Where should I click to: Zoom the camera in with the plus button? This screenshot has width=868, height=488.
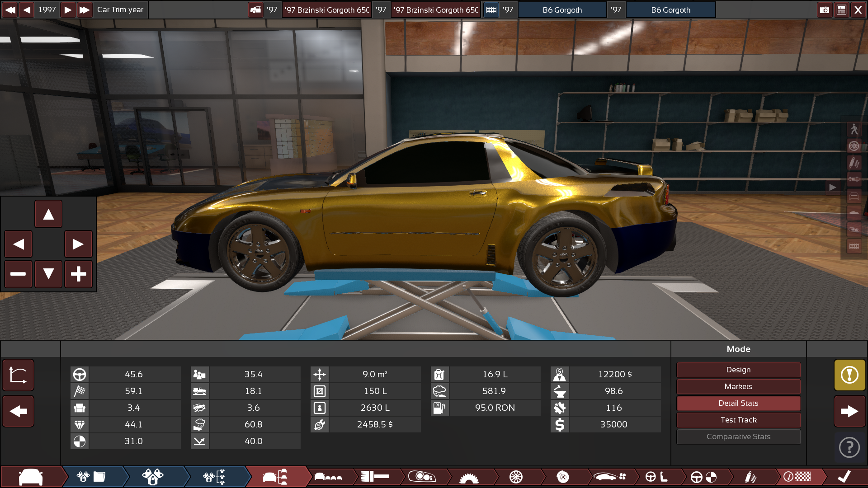[78, 274]
